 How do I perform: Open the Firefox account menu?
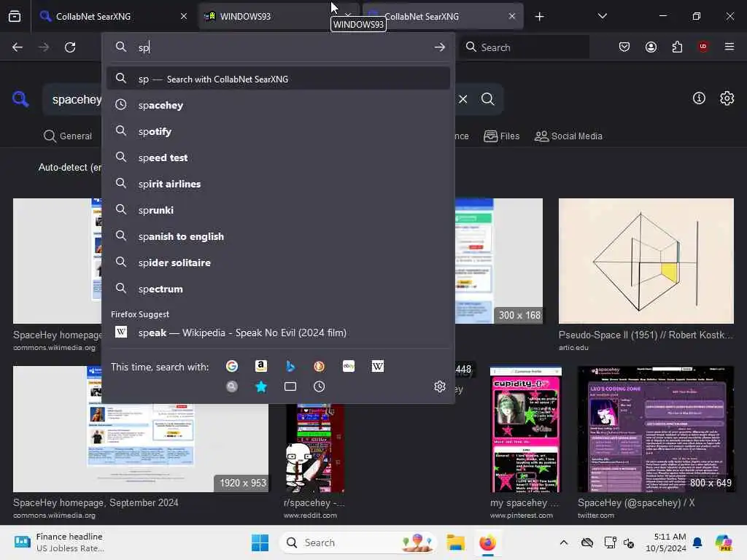tap(651, 47)
